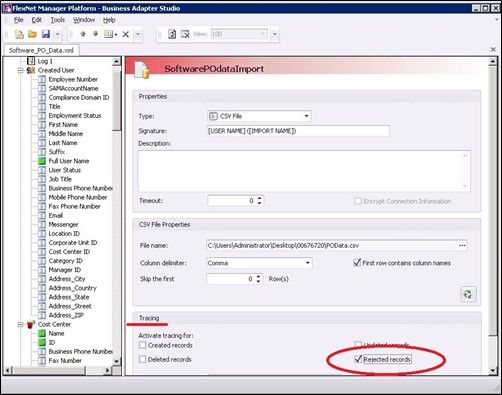Click the Cost Center bucket icon
502x395 pixels.
click(x=31, y=324)
